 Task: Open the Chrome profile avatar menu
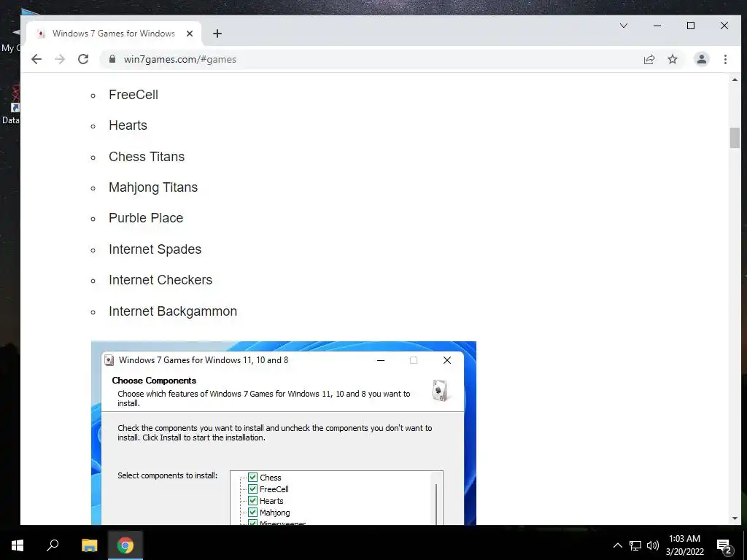coord(701,59)
